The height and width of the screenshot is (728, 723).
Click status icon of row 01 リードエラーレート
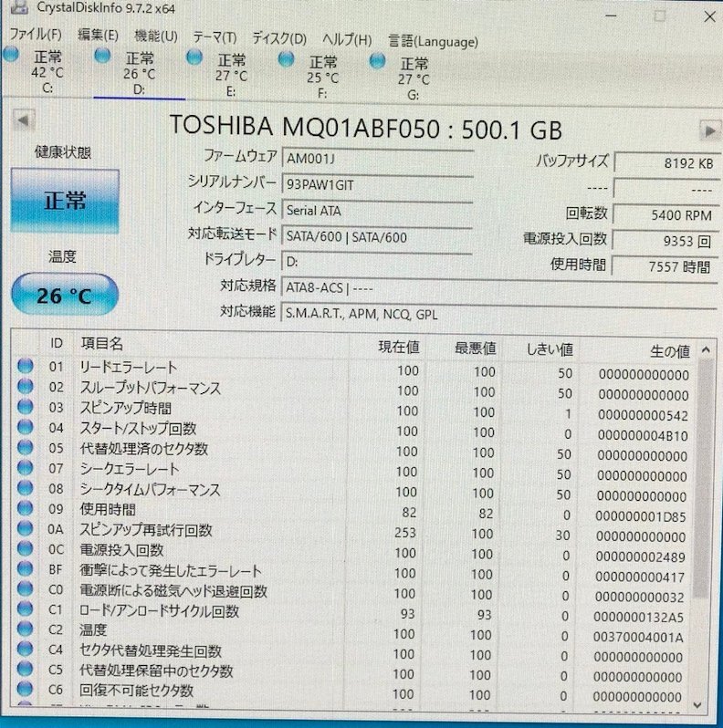[25, 366]
